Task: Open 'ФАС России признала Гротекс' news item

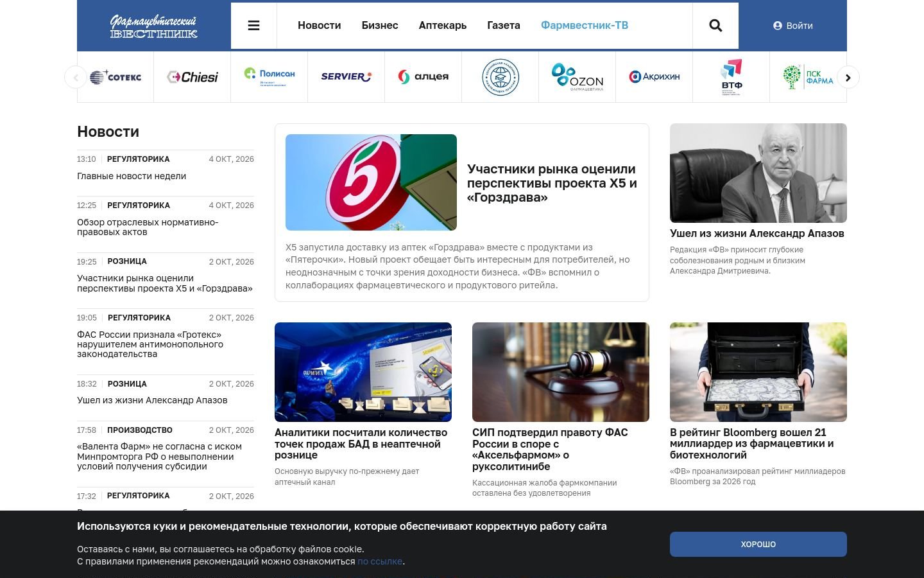Action: coord(150,344)
